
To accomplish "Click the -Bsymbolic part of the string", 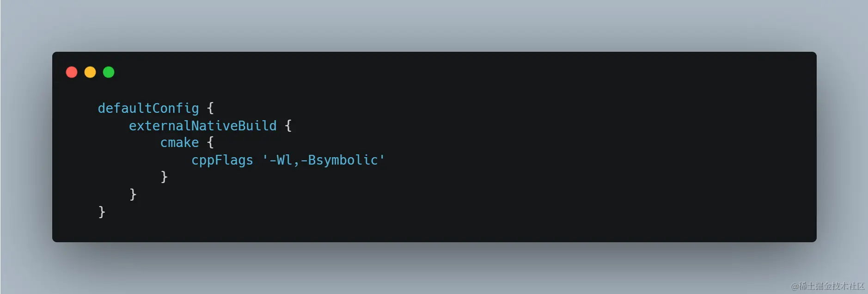I will click(339, 160).
